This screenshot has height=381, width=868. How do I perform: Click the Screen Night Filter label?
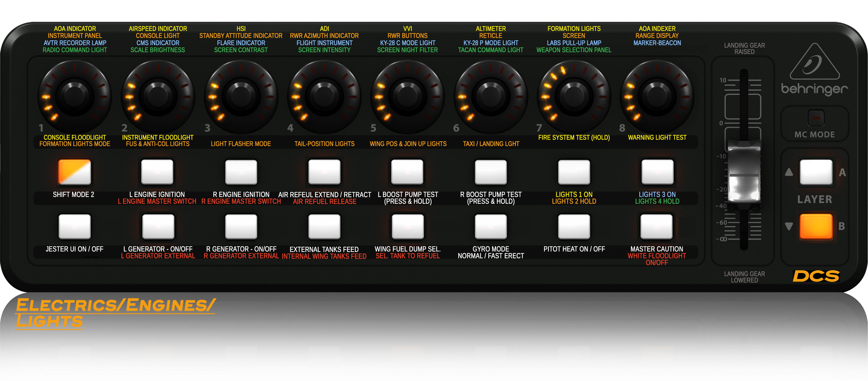point(407,50)
